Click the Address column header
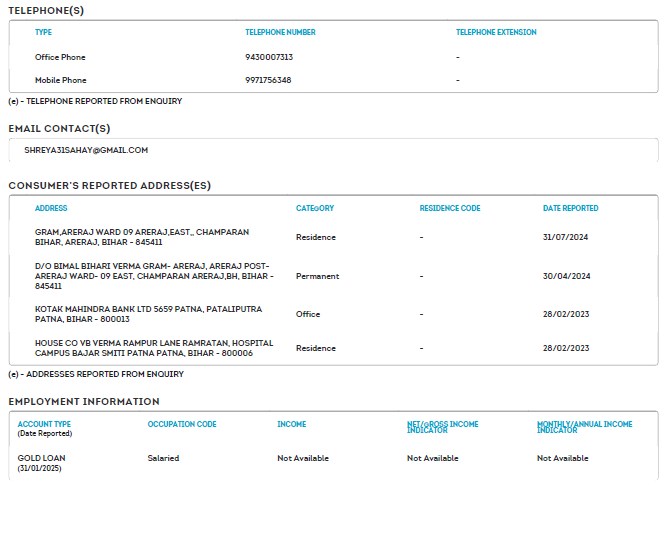This screenshot has height=545, width=672. pos(51,208)
